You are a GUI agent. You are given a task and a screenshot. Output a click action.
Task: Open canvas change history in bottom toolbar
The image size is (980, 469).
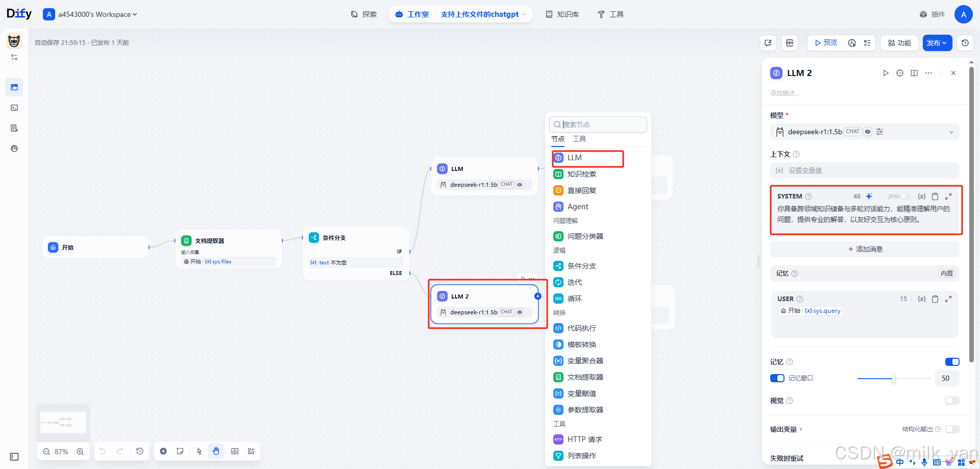(140, 451)
